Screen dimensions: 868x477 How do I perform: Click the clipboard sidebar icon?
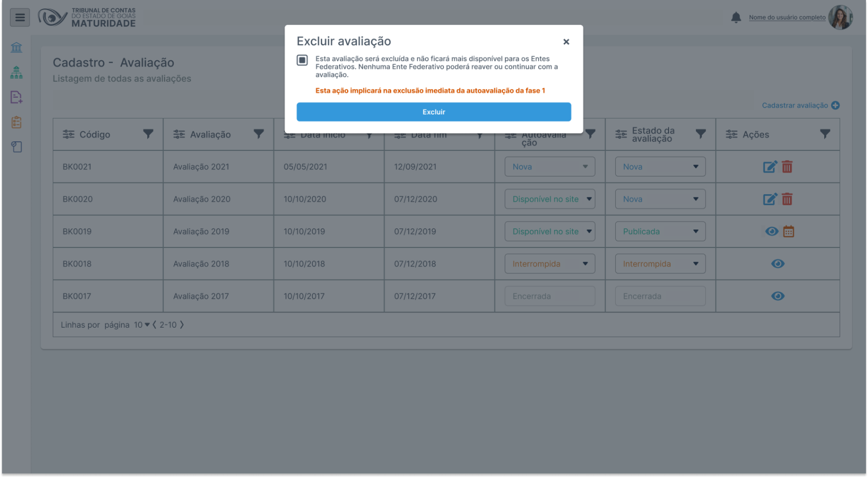point(16,122)
